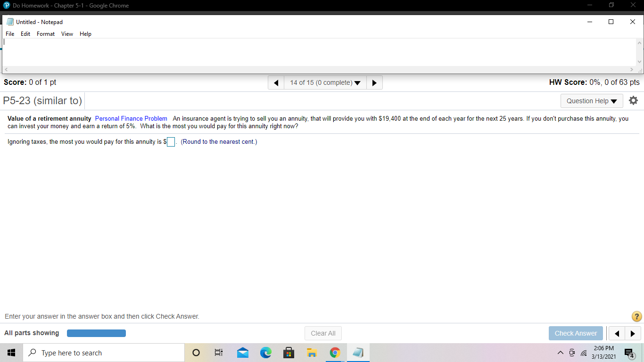
Task: Follow the Personal Finance Problem link
Action: pos(131,118)
